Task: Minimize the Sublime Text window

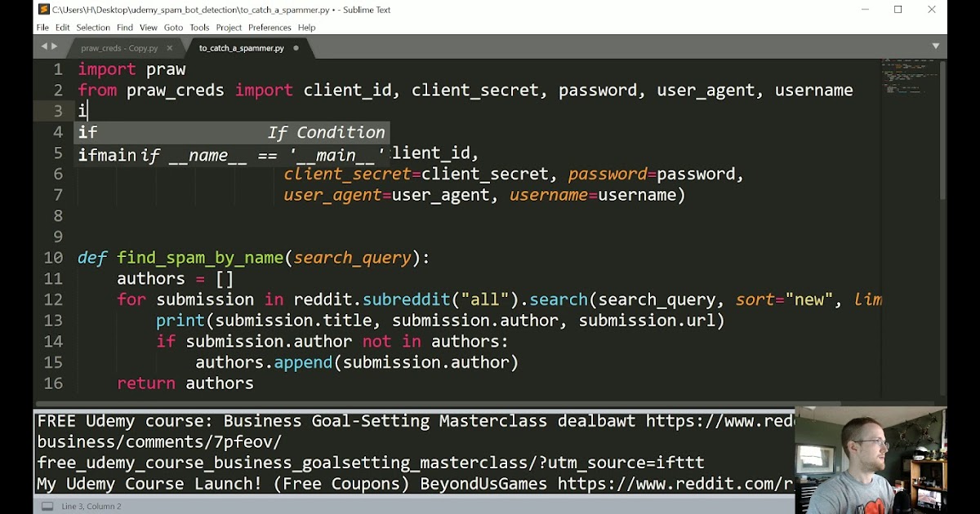Action: pos(865,10)
